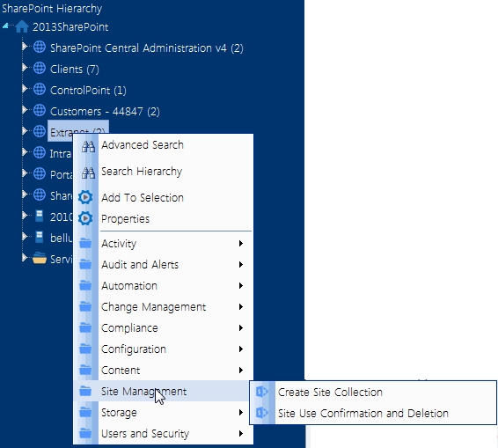This screenshot has width=498, height=448.
Task: Click the binoculars icon for Advanced Search
Action: (88, 146)
